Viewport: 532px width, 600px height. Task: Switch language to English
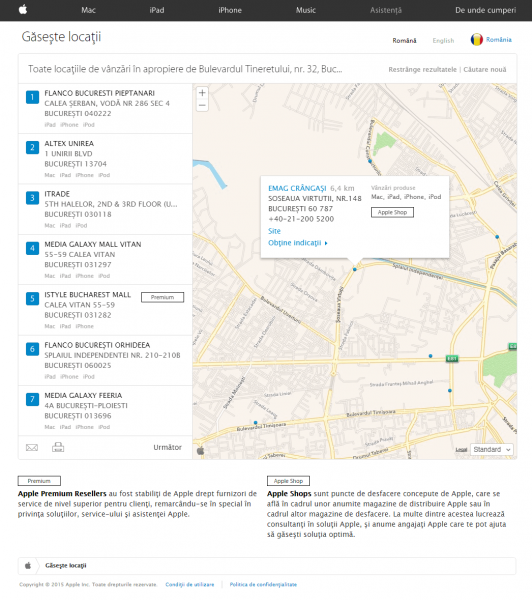point(443,41)
